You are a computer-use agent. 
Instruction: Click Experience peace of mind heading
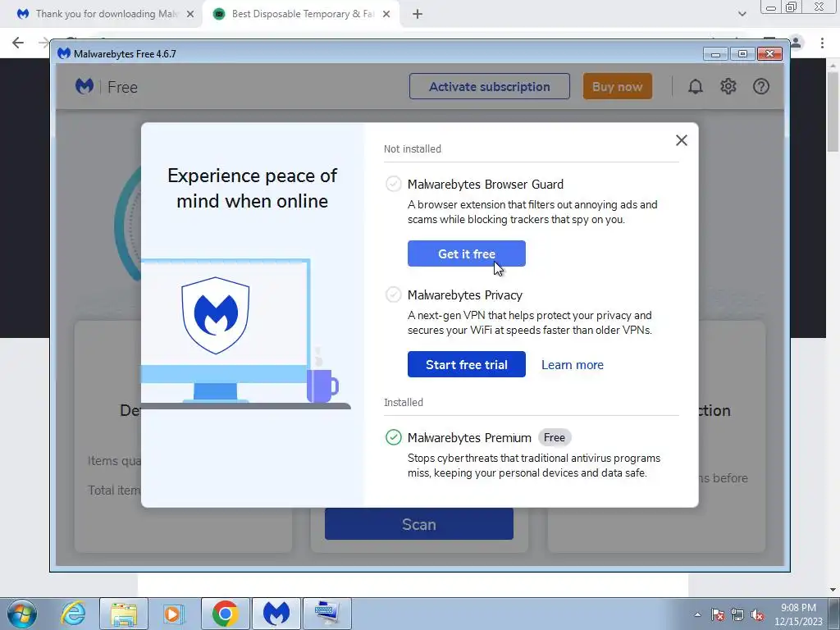253,188
